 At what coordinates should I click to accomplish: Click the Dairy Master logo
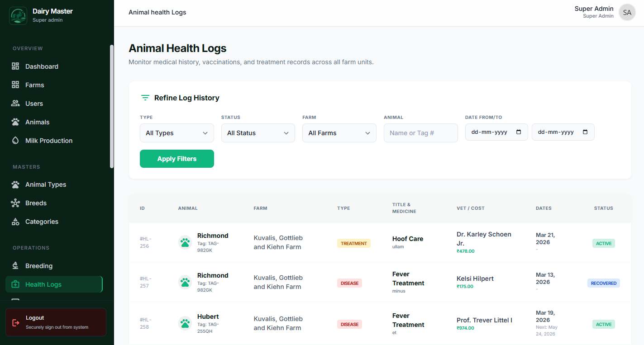[18, 16]
